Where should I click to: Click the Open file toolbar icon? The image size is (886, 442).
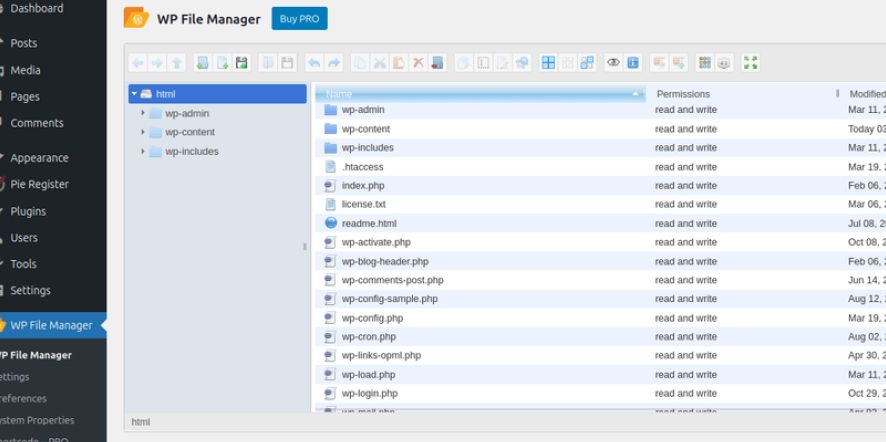[268, 63]
